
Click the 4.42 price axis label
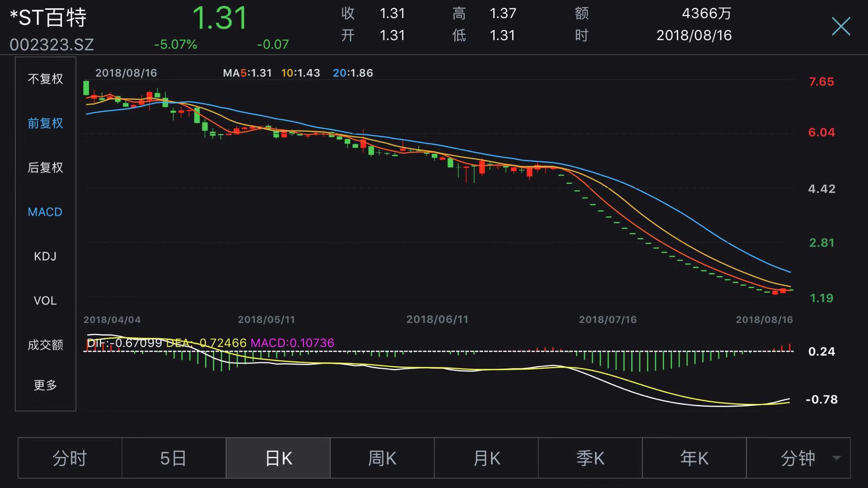821,189
